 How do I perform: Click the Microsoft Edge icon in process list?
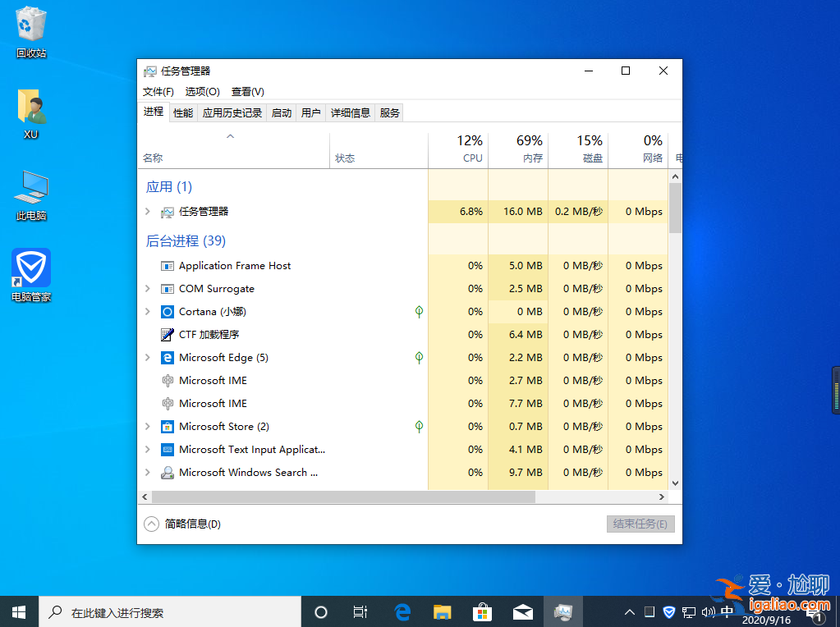point(166,357)
